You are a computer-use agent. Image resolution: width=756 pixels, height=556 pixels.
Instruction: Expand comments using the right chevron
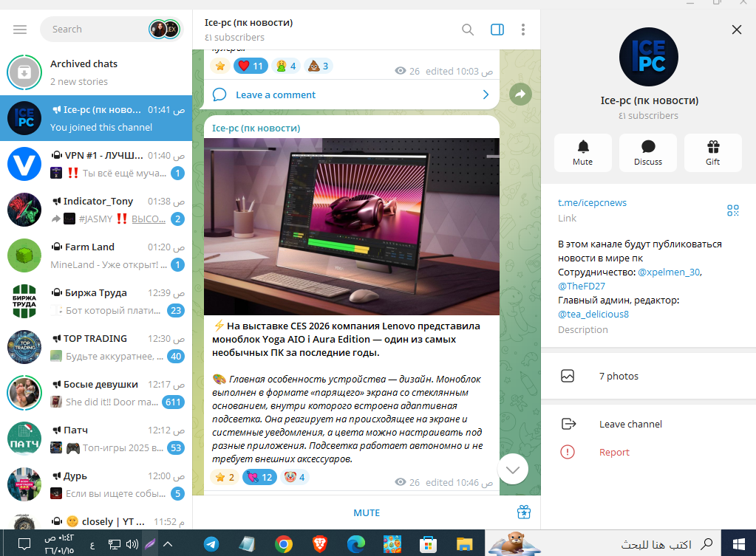(x=486, y=95)
